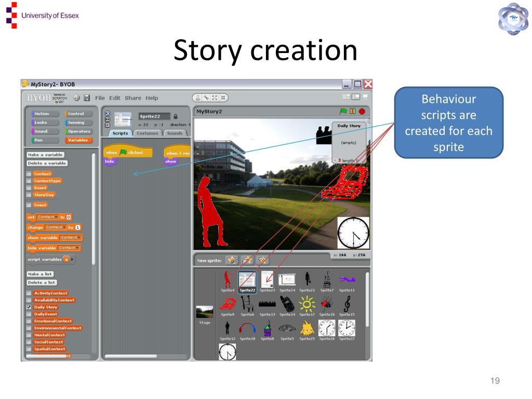Click the value field in set Context block

(x=69, y=217)
